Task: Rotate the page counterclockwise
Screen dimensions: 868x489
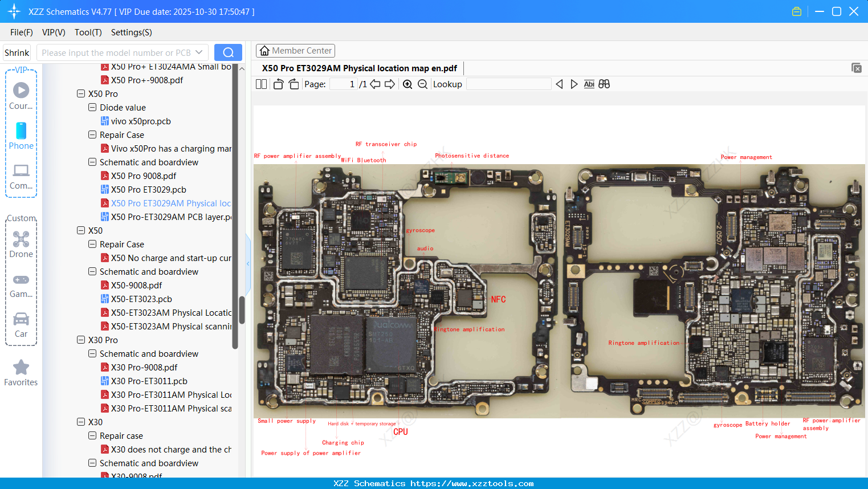Action: click(x=278, y=84)
